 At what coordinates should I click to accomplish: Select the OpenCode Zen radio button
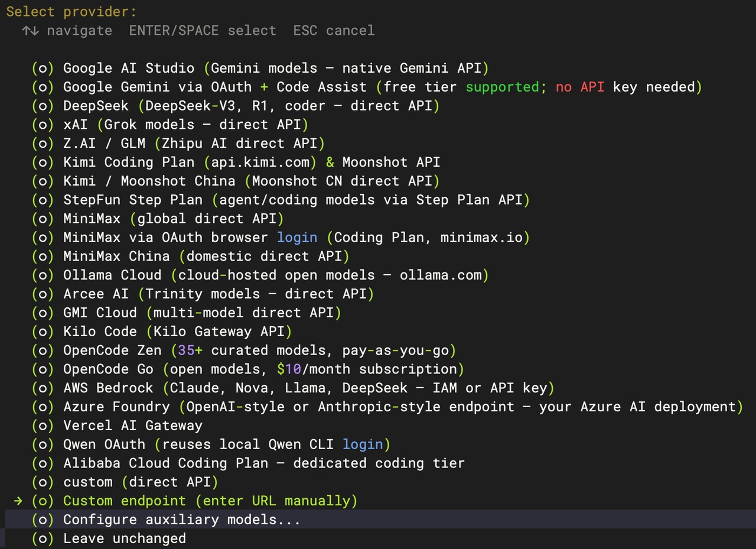pos(43,352)
